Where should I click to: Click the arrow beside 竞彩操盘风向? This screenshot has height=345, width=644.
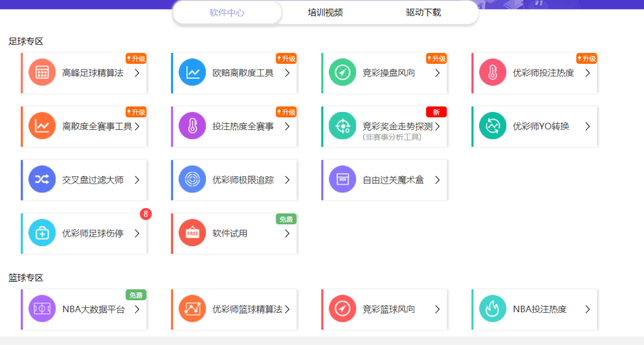click(x=438, y=73)
